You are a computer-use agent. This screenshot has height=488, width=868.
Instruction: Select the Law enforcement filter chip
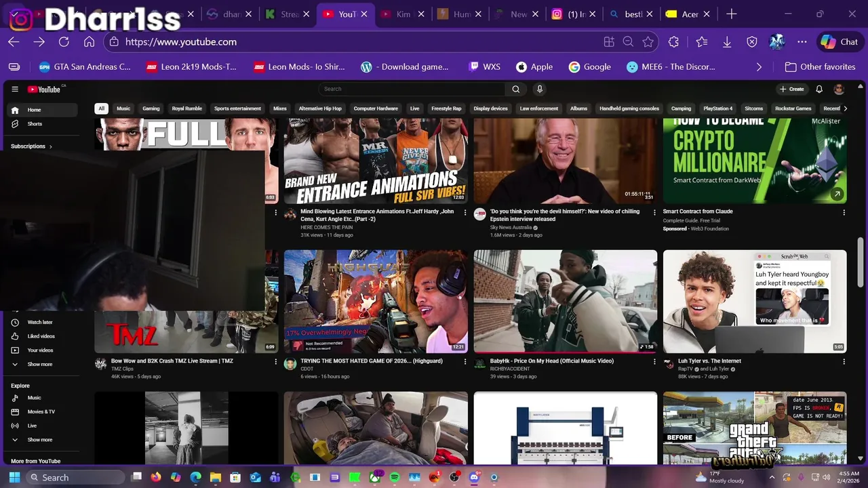coord(539,108)
